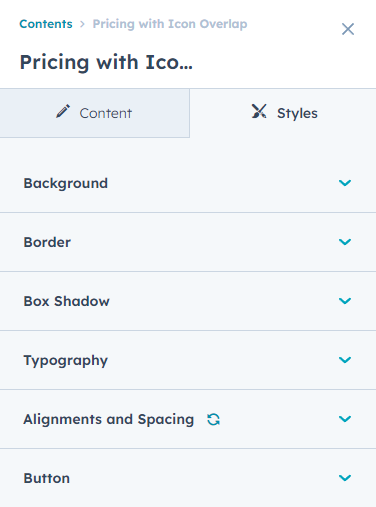The height and width of the screenshot is (507, 376).
Task: Click the Alignments and Spacing heading text
Action: coord(109,420)
